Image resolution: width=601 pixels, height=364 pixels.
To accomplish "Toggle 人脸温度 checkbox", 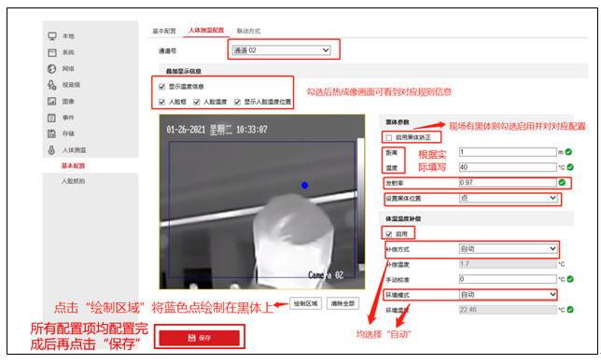I will (197, 102).
